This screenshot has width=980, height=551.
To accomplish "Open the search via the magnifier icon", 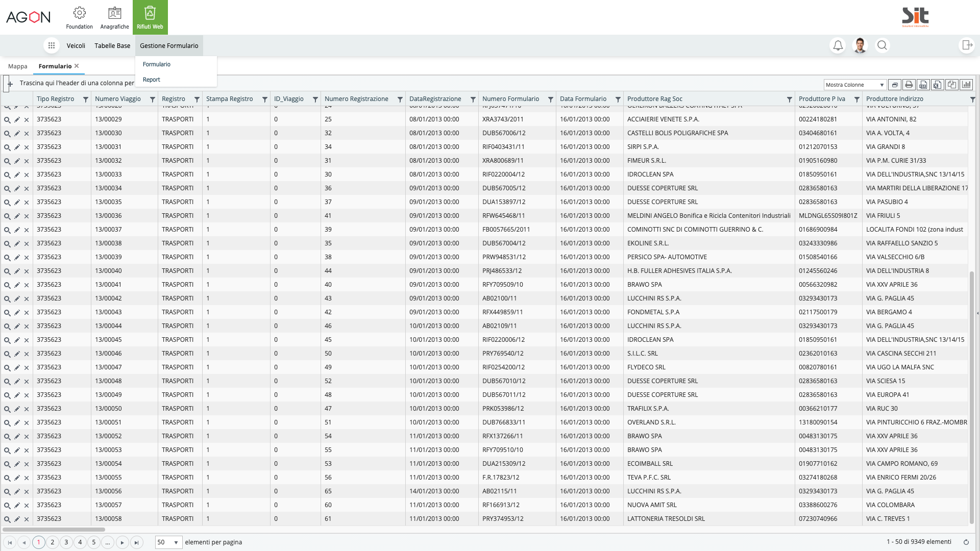I will [x=883, y=45].
